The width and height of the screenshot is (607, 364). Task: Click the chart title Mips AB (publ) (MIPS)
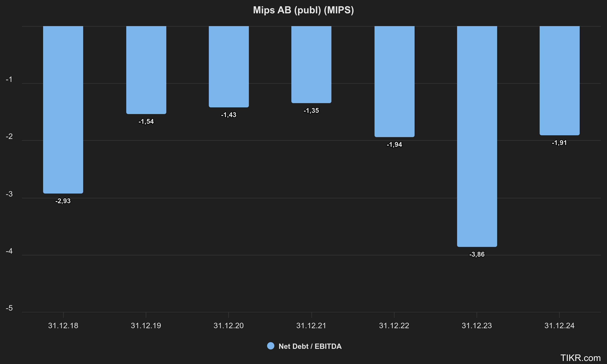pos(303,10)
